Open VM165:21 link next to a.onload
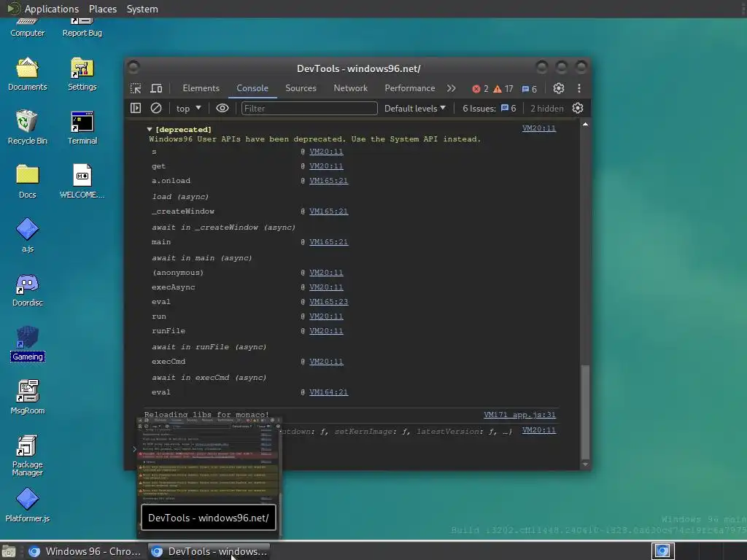Screen dimensions: 747x560 coord(329,181)
